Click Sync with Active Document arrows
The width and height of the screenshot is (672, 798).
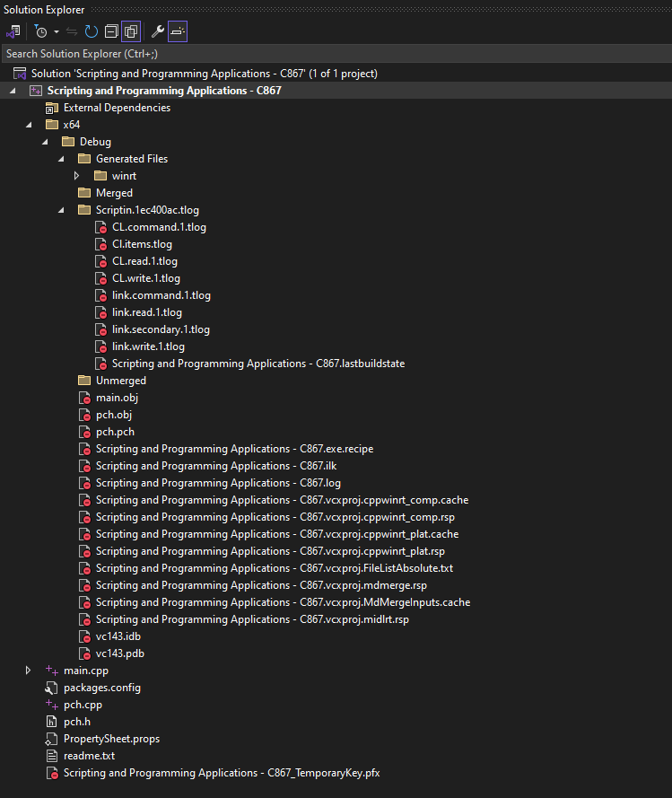point(72,31)
